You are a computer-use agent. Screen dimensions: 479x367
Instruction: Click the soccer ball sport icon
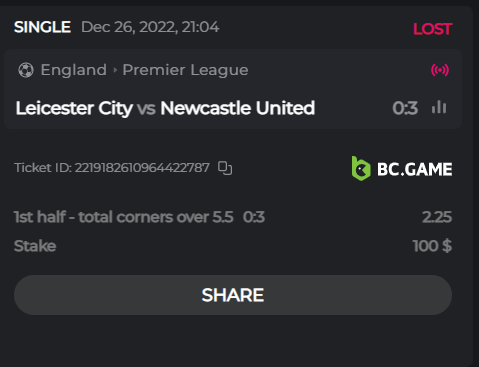click(x=26, y=70)
